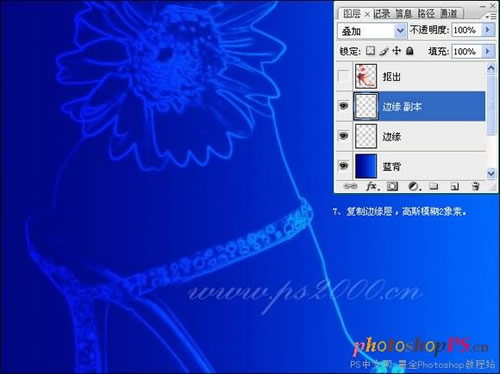Toggle lock position icon

pos(396,51)
